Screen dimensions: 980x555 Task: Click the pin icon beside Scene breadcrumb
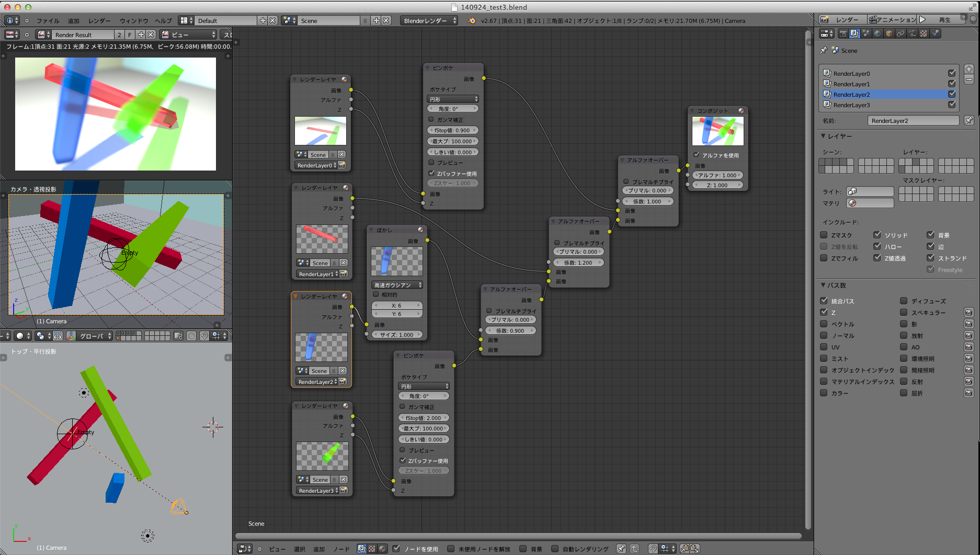tap(824, 50)
